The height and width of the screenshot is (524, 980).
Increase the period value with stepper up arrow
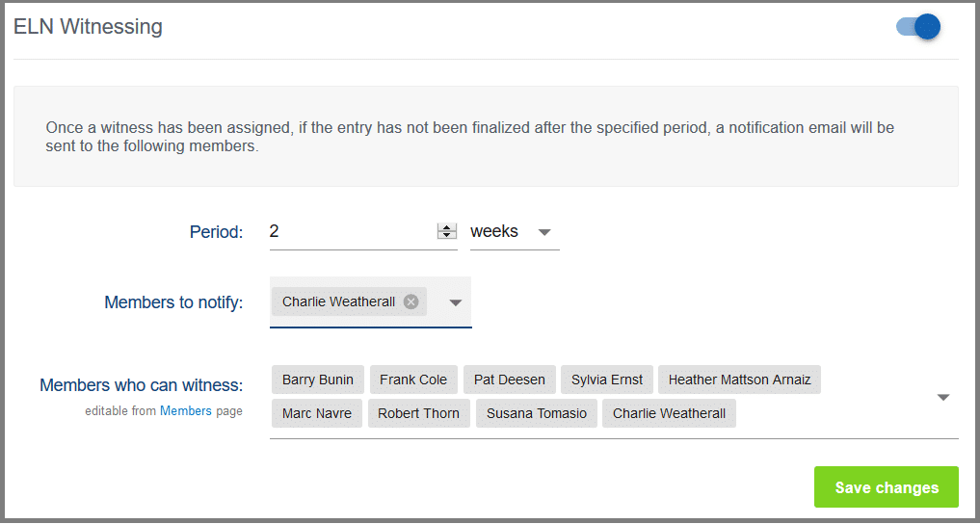click(446, 227)
